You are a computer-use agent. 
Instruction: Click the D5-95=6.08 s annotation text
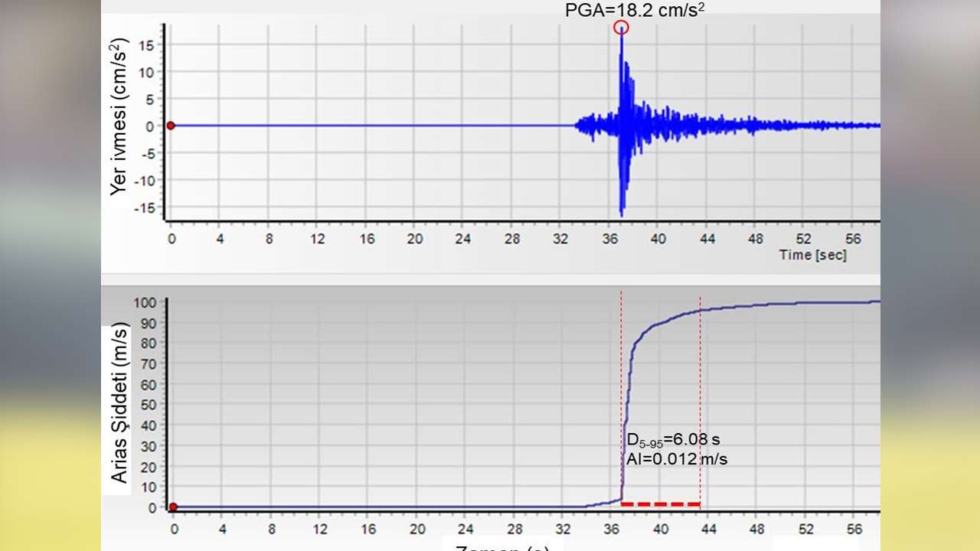pos(674,440)
